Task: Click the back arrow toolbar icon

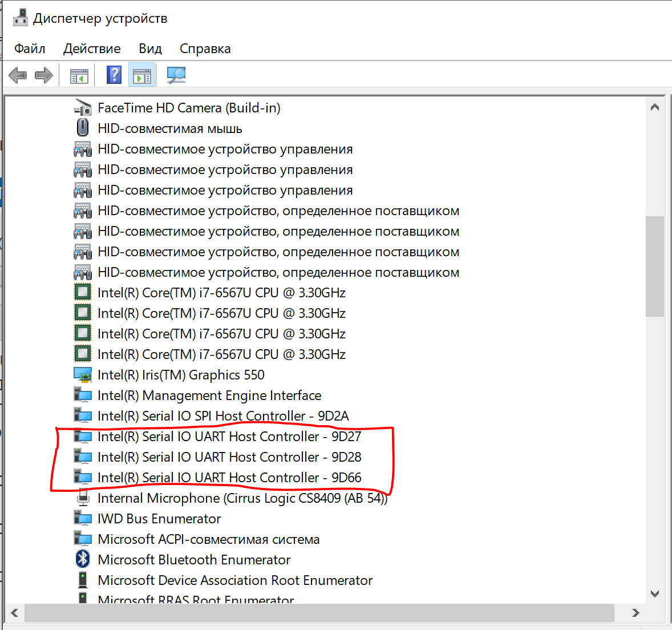Action: click(x=18, y=75)
